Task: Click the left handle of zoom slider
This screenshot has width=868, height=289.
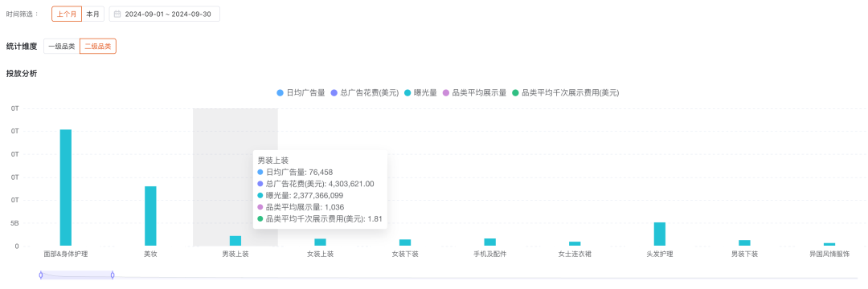Action: pos(41,275)
